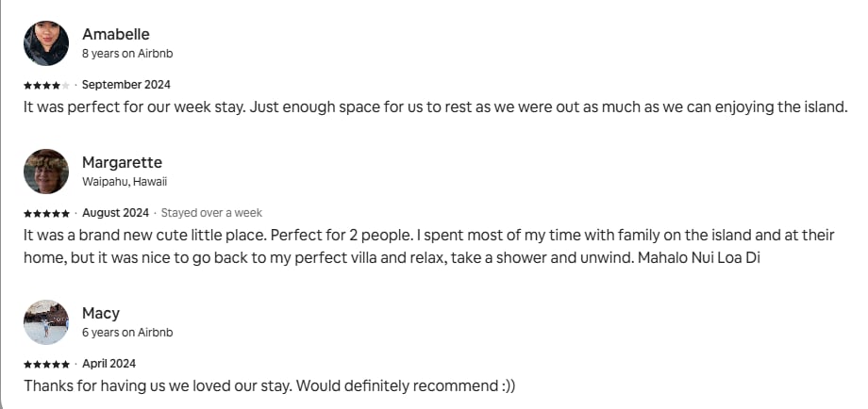Click the name Margarette
Screen dimensions: 868x409
(x=122, y=163)
